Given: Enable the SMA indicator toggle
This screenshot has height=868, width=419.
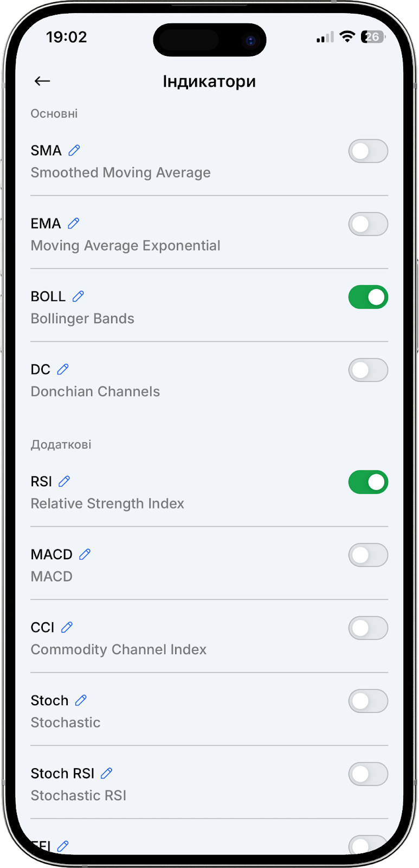Looking at the screenshot, I should pyautogui.click(x=368, y=151).
